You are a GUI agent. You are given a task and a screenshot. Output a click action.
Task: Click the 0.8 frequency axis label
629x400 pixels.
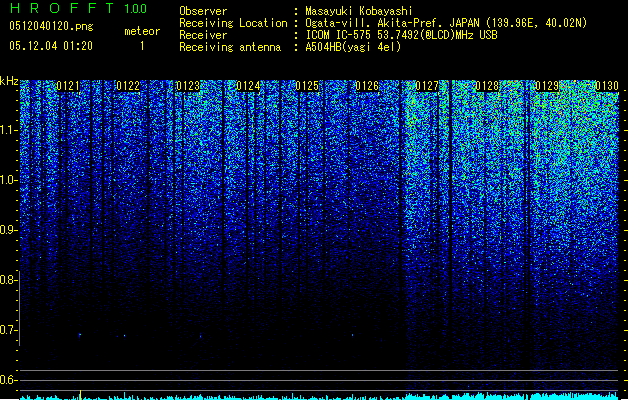(9, 280)
